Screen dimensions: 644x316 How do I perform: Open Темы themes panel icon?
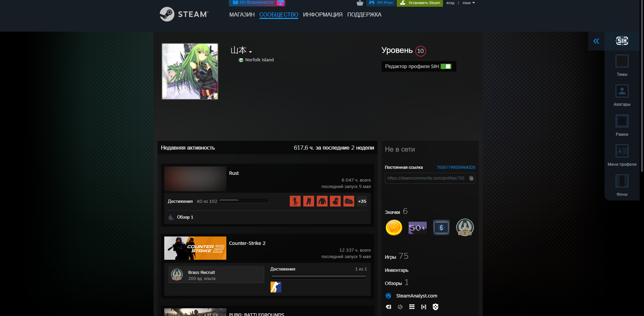coord(622,61)
